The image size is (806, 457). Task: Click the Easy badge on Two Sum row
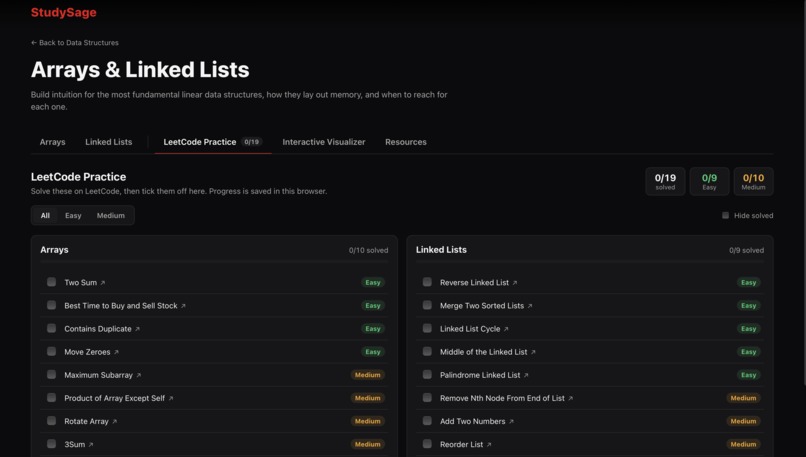click(x=373, y=283)
